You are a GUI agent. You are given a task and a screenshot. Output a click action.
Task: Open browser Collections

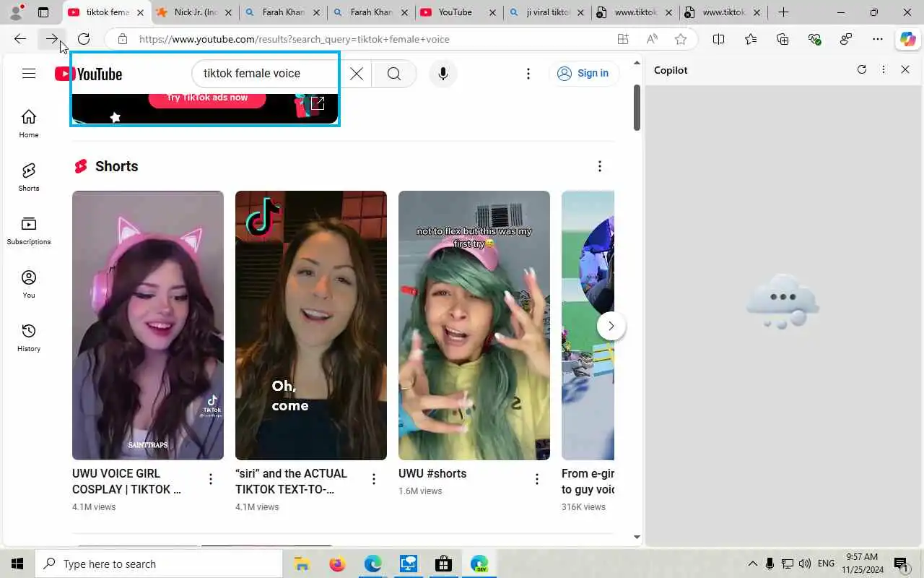[783, 39]
